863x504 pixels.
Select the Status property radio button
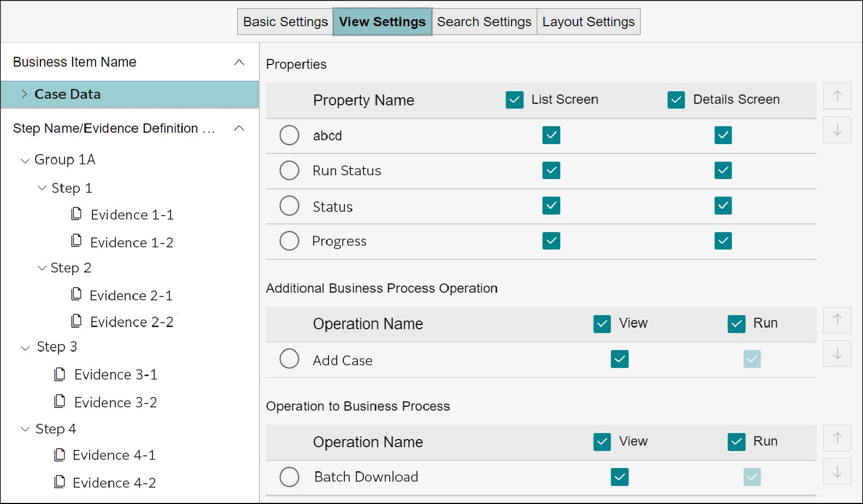289,206
